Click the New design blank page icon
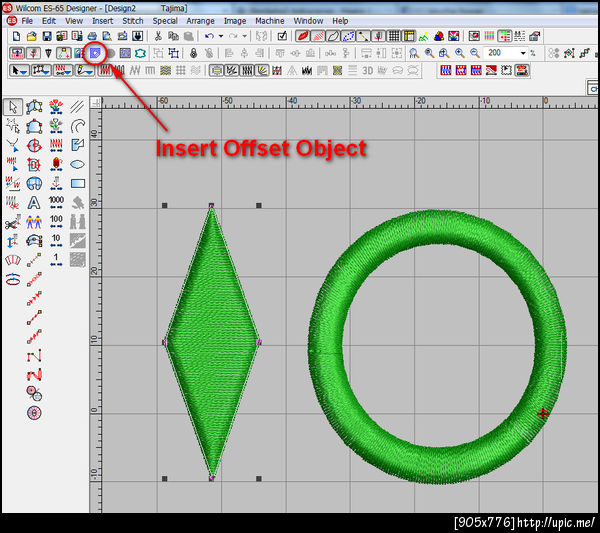The height and width of the screenshot is (533, 600). click(x=16, y=36)
